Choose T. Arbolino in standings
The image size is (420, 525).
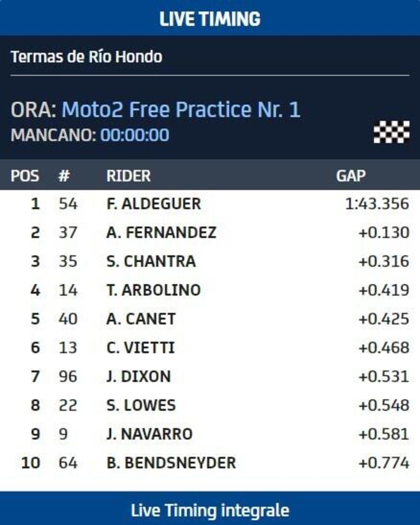pyautogui.click(x=154, y=290)
